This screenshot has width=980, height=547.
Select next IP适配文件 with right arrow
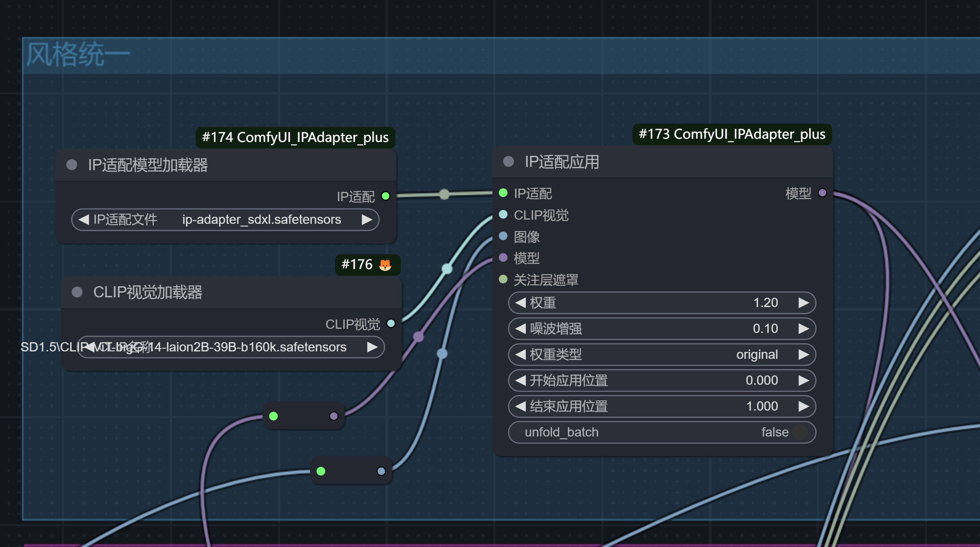point(367,219)
